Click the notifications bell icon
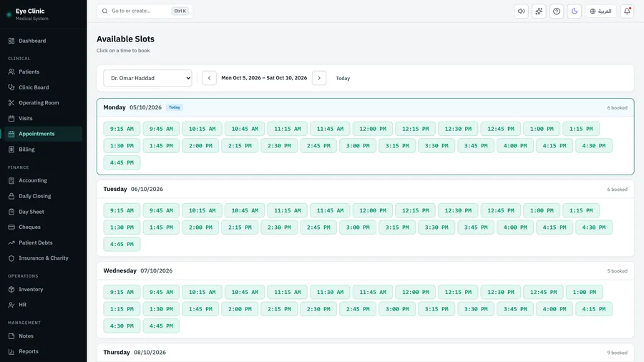Viewport: 644px width, 362px height. coord(627,11)
